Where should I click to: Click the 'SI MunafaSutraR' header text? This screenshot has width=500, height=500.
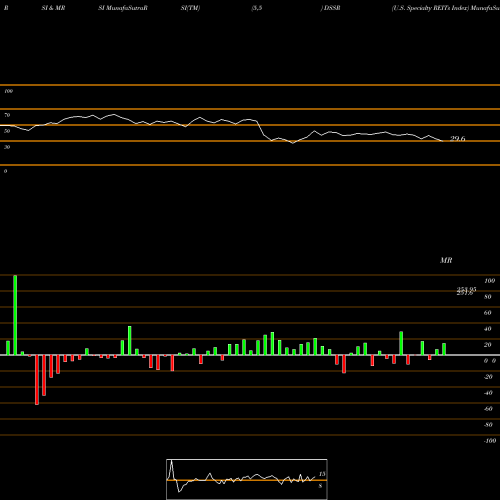pyautogui.click(x=123, y=8)
